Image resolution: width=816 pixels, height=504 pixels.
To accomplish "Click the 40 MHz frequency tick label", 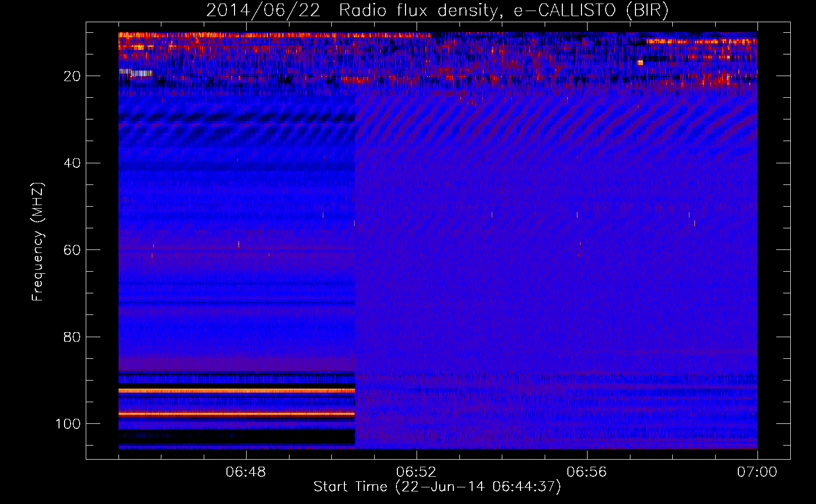I will [x=72, y=163].
